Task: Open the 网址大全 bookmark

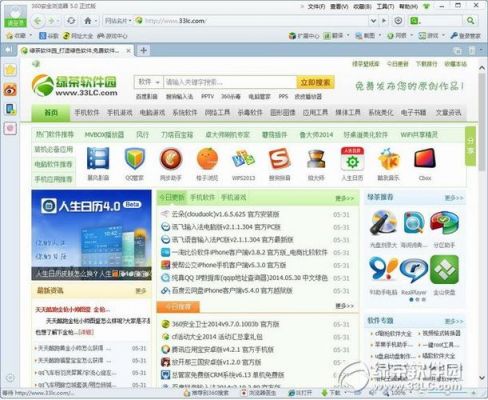Action: pos(78,36)
